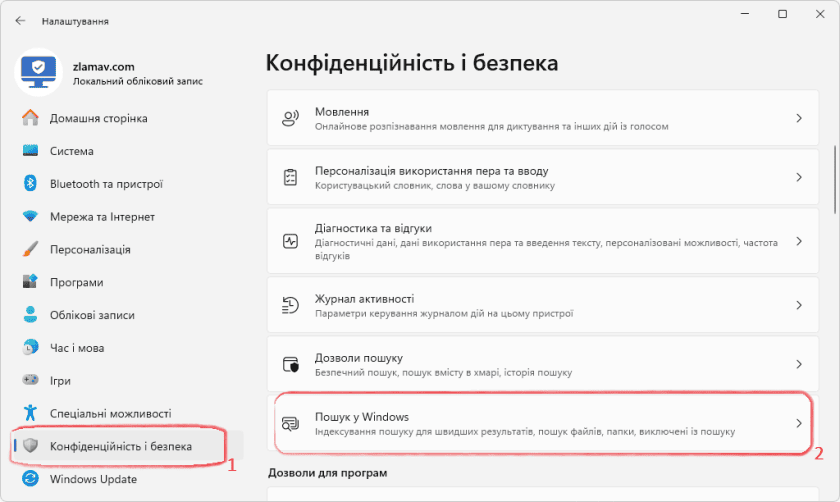Open Персоналізація settings section
This screenshot has height=502, width=840.
point(128,249)
